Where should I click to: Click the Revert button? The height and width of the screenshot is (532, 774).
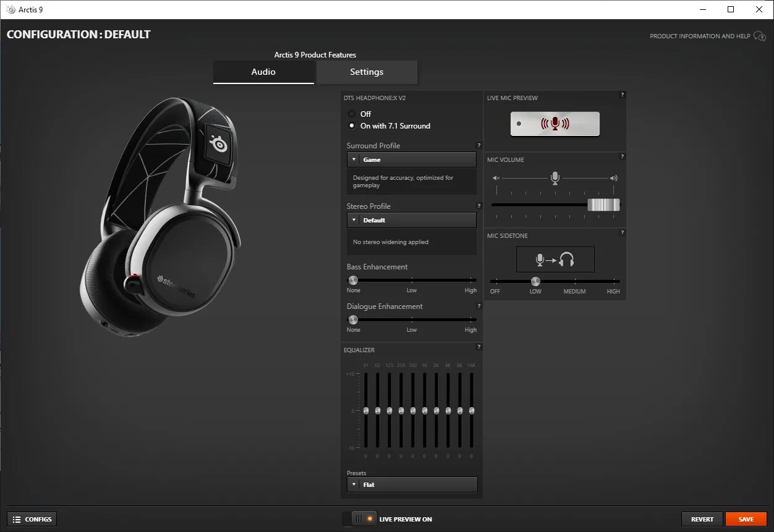point(702,519)
